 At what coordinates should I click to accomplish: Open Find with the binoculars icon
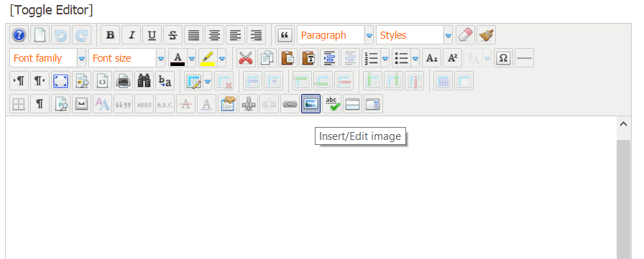point(144,81)
